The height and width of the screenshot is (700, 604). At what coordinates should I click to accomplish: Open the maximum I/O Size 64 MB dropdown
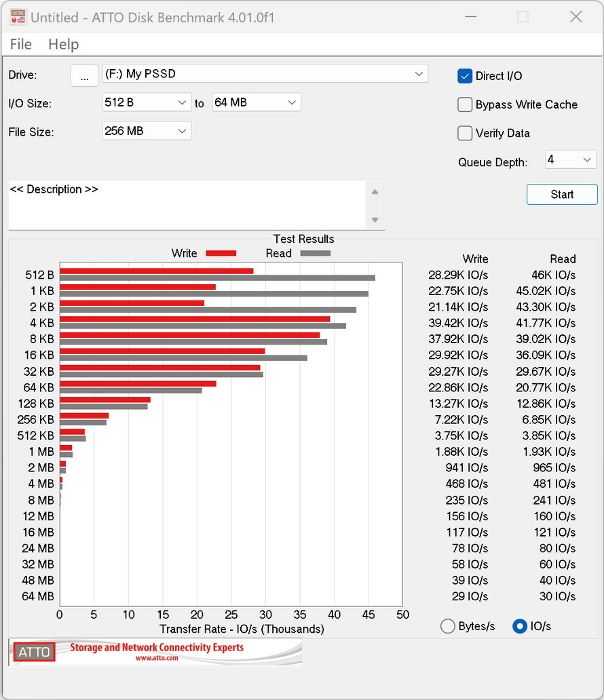coord(257,102)
